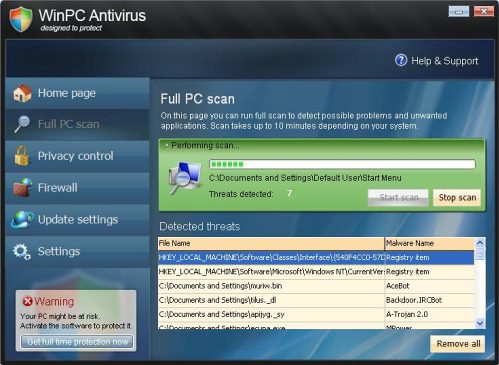Image resolution: width=499 pixels, height=365 pixels.
Task: Minimize the WinPC Antivirus window
Action: point(459,12)
